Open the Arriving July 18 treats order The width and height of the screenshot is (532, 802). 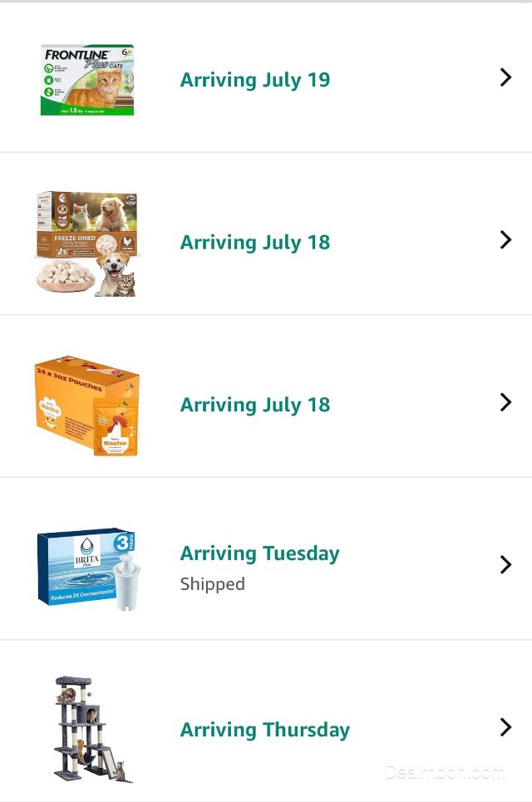click(254, 242)
